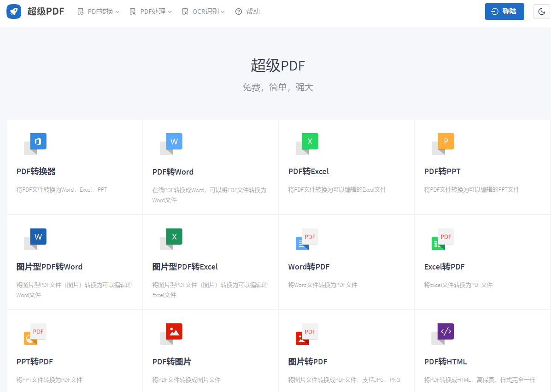Click the PDF转换 menu document icon
This screenshot has width=551, height=392.
(81, 12)
